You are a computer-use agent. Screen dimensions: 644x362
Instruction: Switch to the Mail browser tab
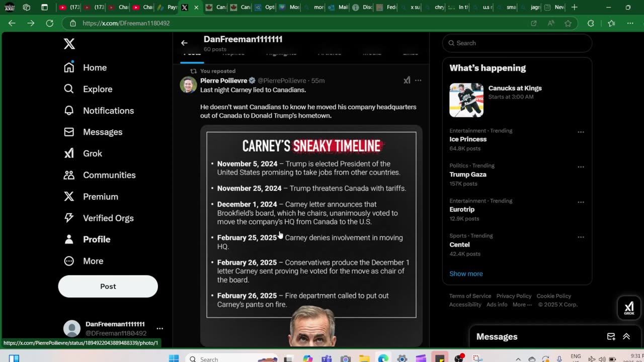click(337, 8)
